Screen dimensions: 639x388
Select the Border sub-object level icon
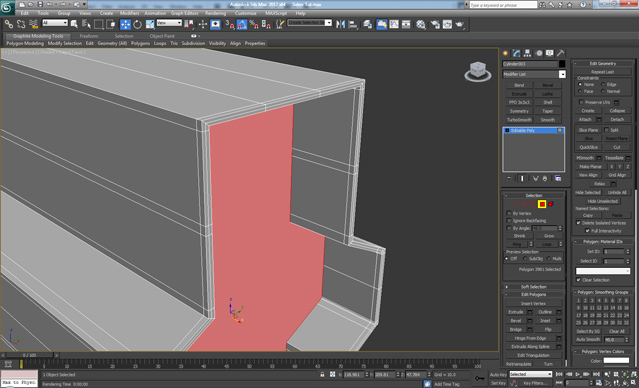[x=533, y=204]
